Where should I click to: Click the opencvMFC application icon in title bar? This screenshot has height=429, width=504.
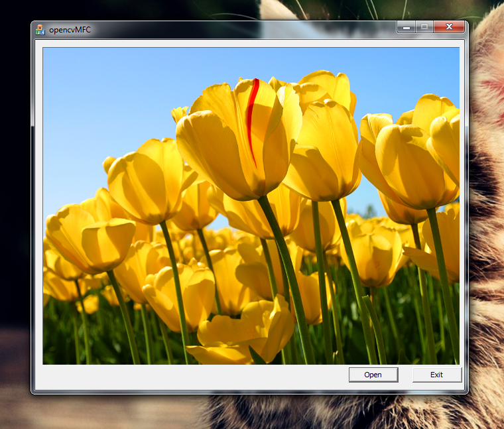(40, 29)
